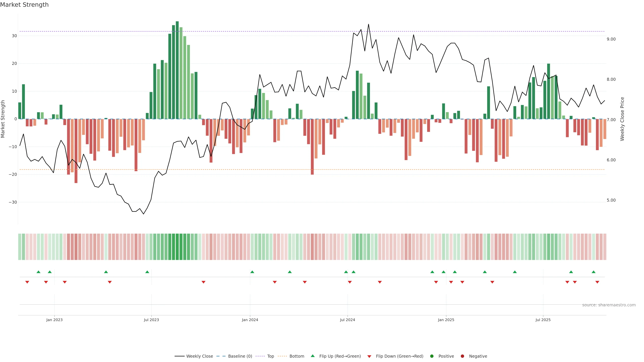The image size is (644, 362).
Task: Click the rightmost green flip-up triangle marker
Action: coord(594,272)
